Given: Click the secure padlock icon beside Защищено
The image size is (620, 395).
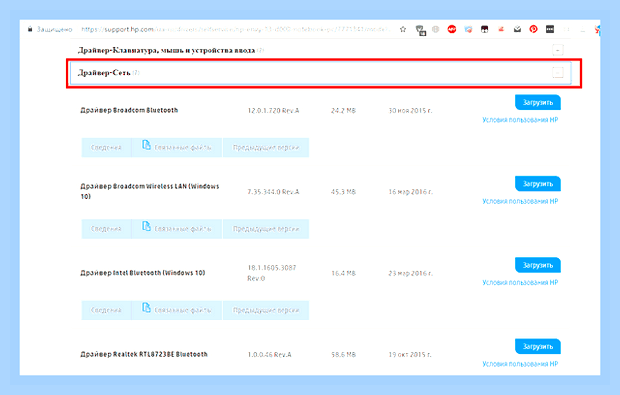Looking at the screenshot, I should [30, 29].
